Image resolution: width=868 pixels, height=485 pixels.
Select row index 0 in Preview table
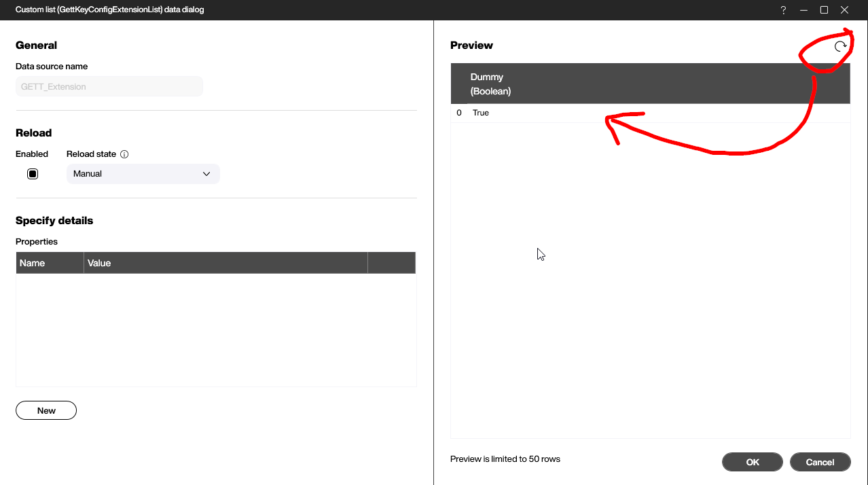(459, 113)
